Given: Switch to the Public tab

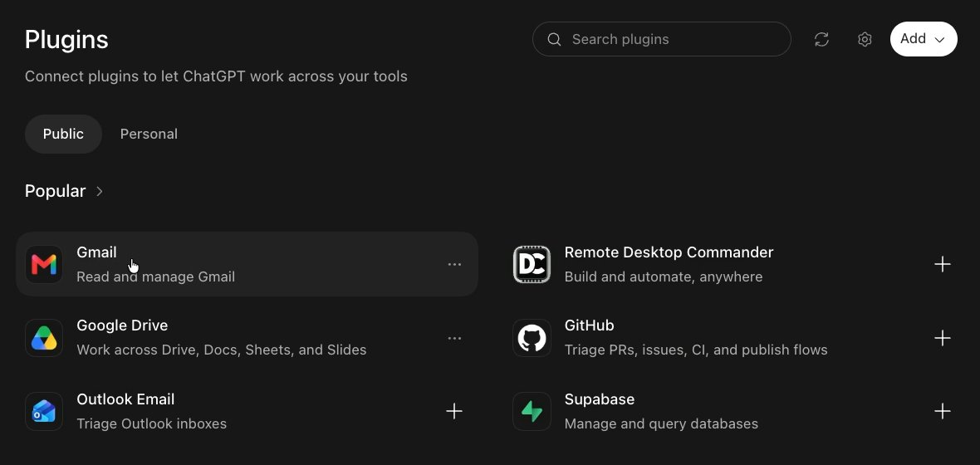Looking at the screenshot, I should (63, 134).
